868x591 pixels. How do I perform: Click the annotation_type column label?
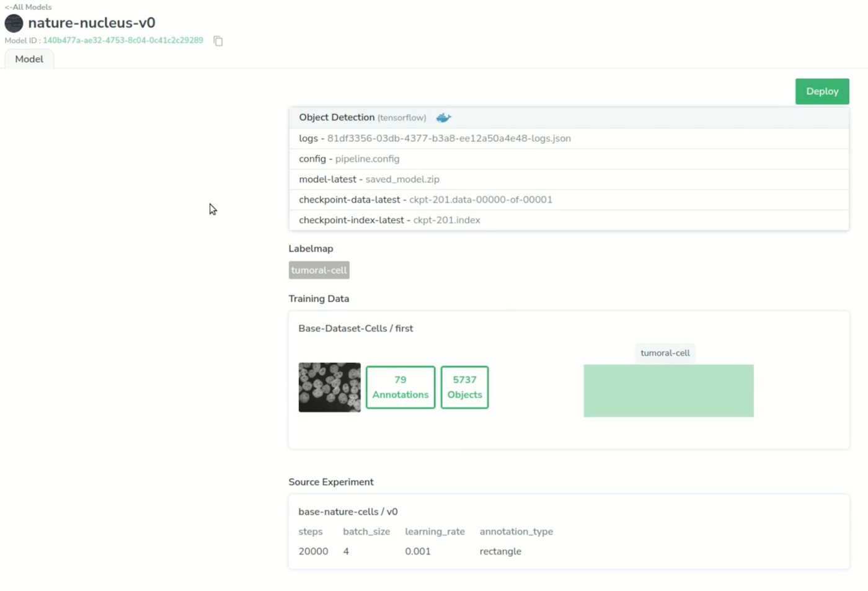(x=516, y=531)
